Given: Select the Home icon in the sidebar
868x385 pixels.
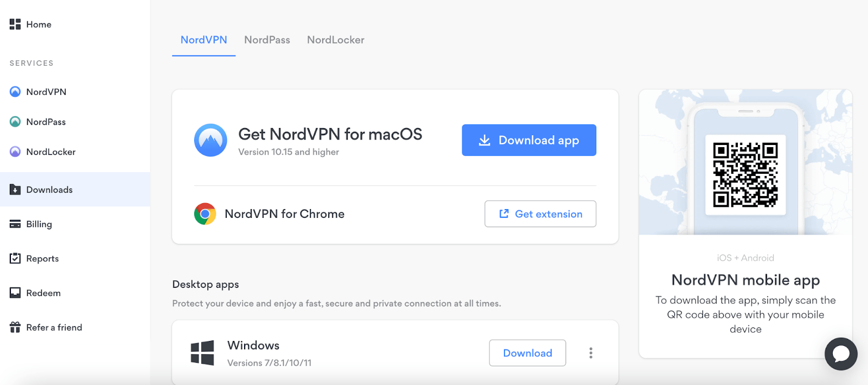Looking at the screenshot, I should tap(15, 24).
